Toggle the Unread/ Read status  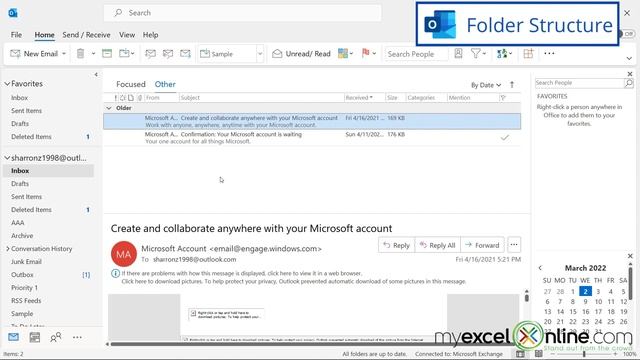coord(301,53)
